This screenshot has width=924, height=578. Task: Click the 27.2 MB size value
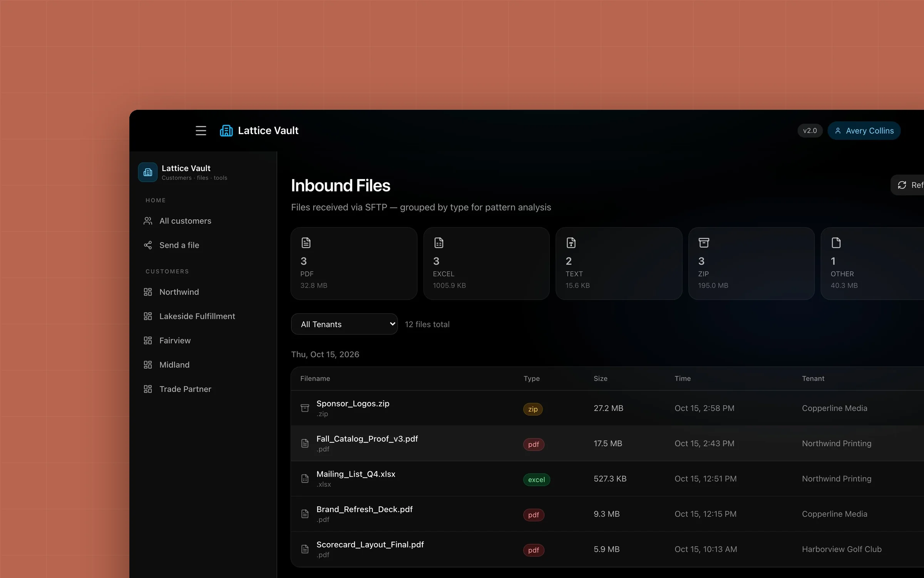(x=608, y=408)
